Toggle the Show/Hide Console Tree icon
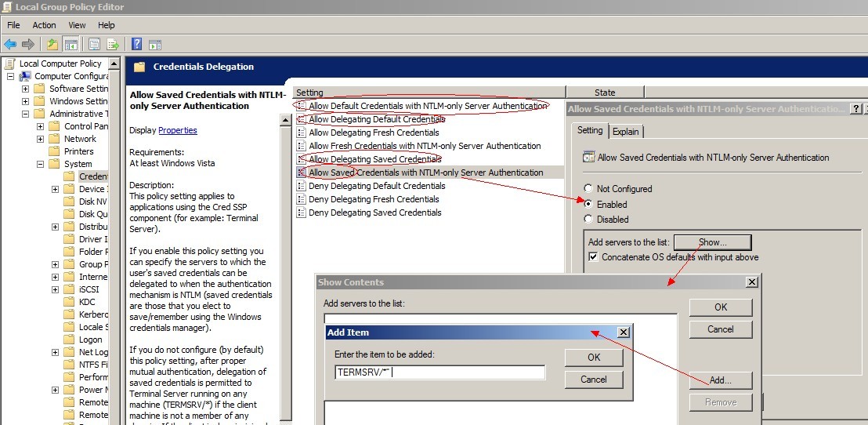This screenshot has height=425, width=868. 71,44
